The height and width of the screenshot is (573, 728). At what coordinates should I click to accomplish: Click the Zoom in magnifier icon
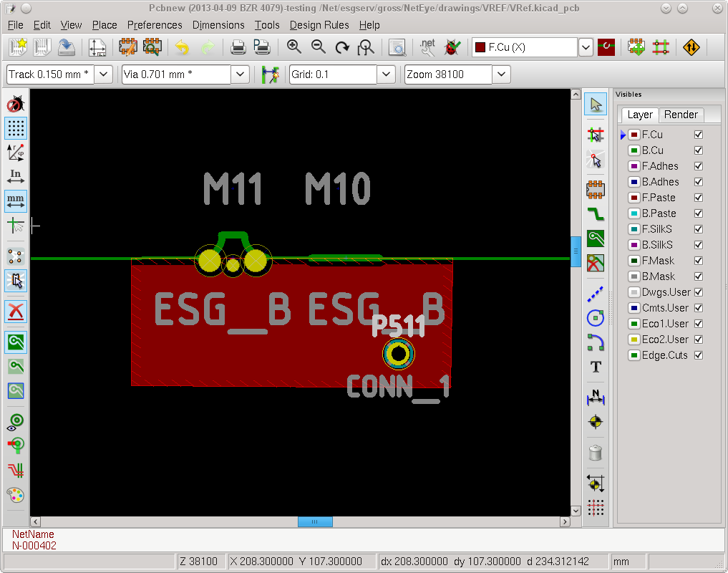coord(294,47)
